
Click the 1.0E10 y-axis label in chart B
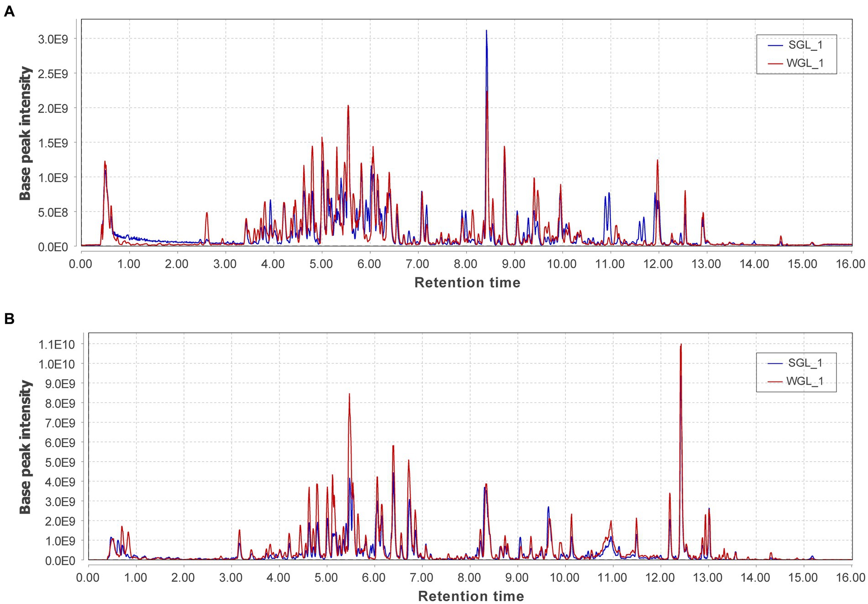click(56, 364)
